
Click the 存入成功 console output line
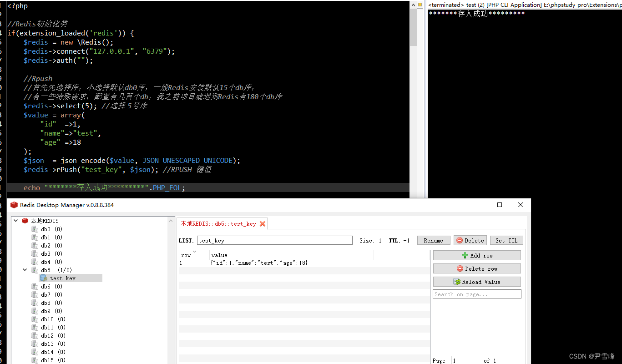[476, 14]
